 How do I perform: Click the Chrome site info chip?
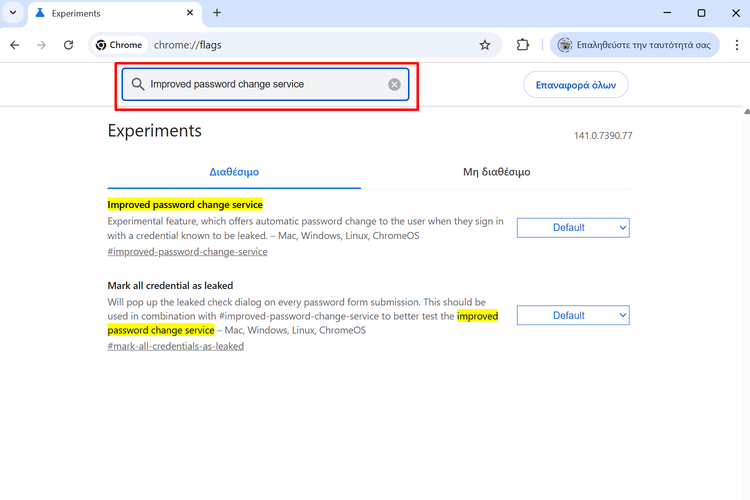119,45
